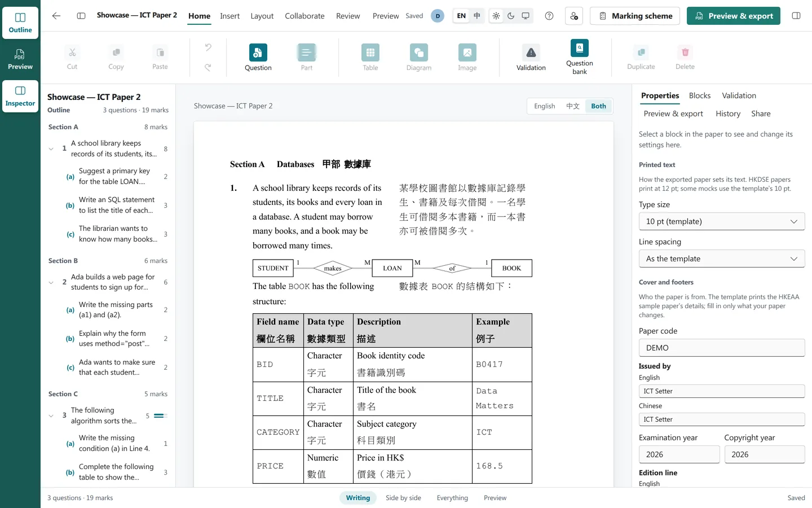
Task: Click the Undo arrow icon
Action: click(208, 48)
